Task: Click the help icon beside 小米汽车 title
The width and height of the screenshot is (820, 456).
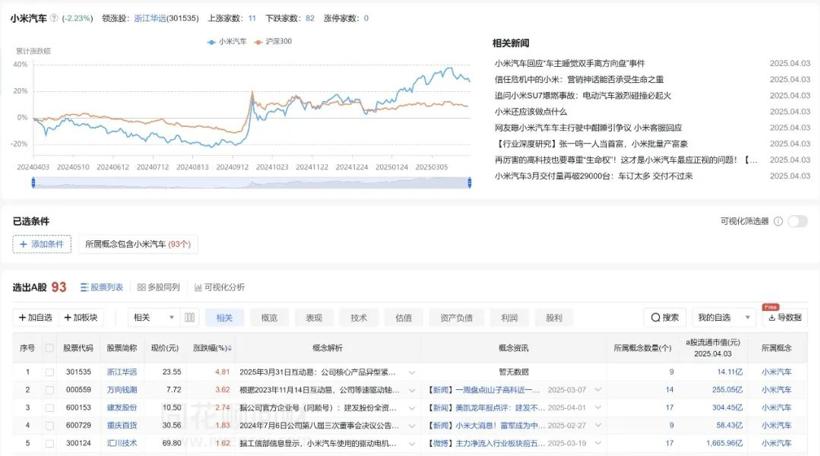Action: (x=55, y=18)
